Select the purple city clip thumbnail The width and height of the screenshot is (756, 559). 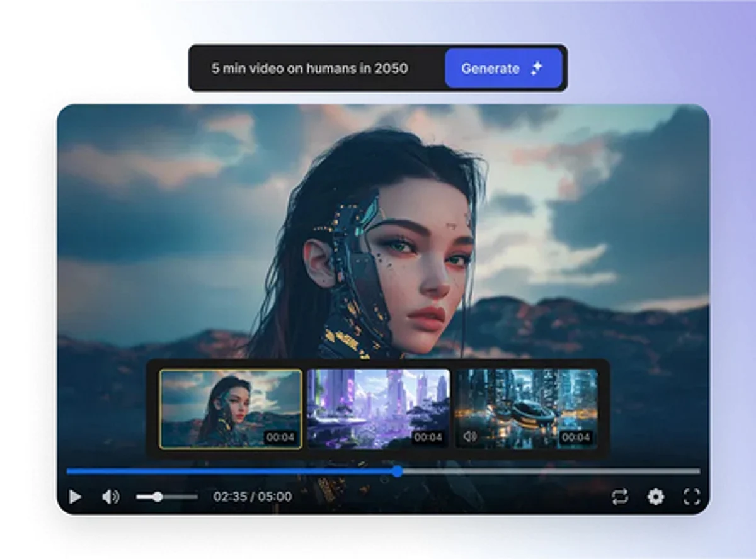click(x=379, y=409)
